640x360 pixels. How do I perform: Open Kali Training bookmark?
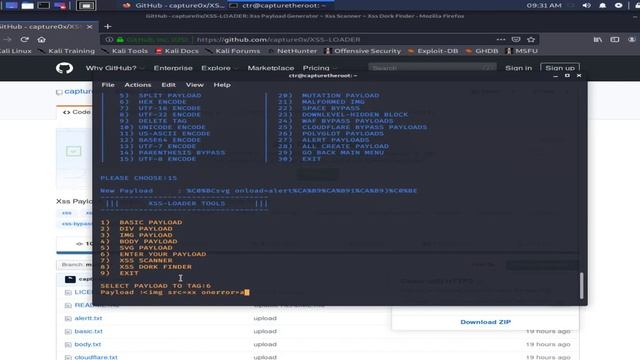click(x=67, y=51)
